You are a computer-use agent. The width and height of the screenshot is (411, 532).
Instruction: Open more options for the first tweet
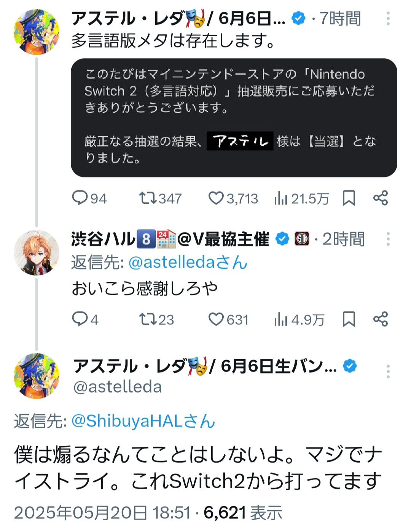coord(388,18)
